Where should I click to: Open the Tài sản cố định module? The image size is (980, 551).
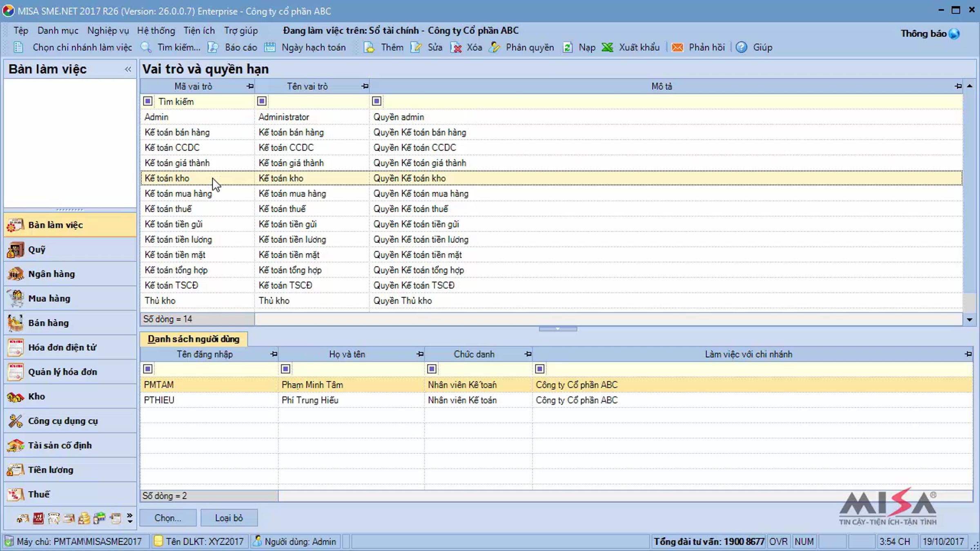pos(70,445)
